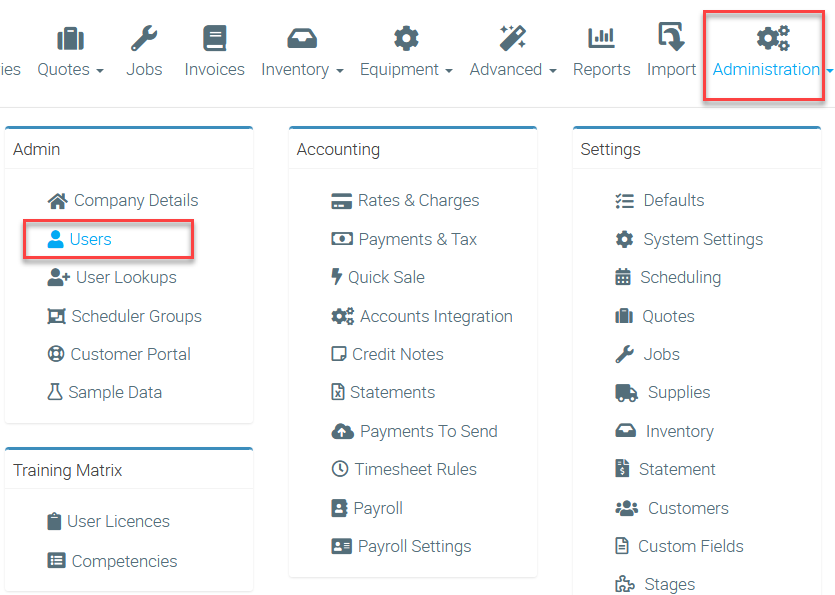Click the Jobs wrench icon in navbar
The width and height of the screenshot is (835, 595).
point(144,39)
